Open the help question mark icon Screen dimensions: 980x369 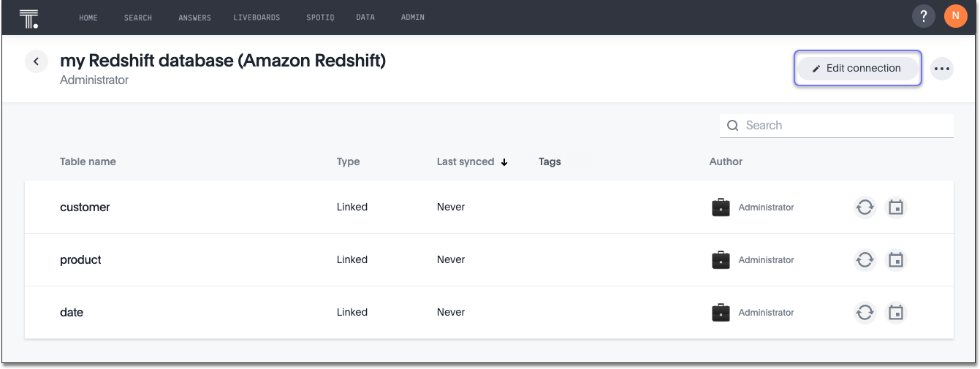924,17
